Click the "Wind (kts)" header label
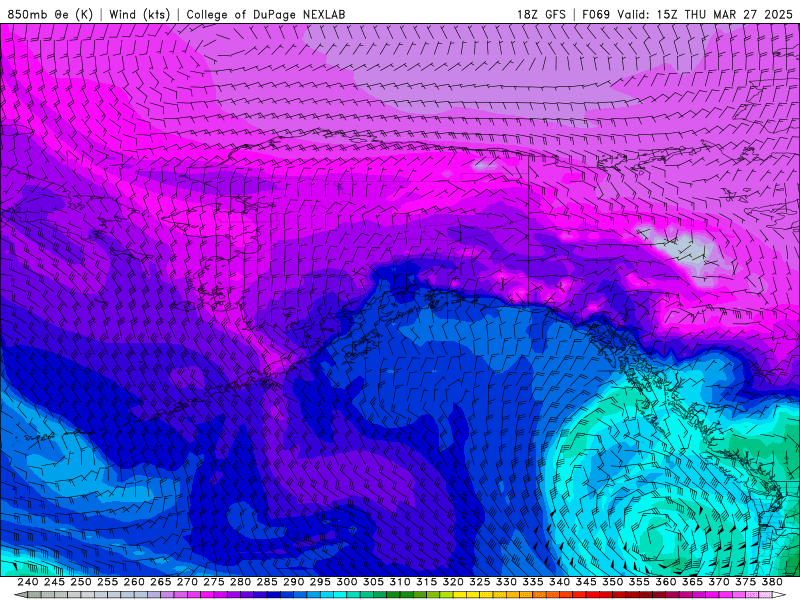This screenshot has width=800, height=600. [140, 14]
